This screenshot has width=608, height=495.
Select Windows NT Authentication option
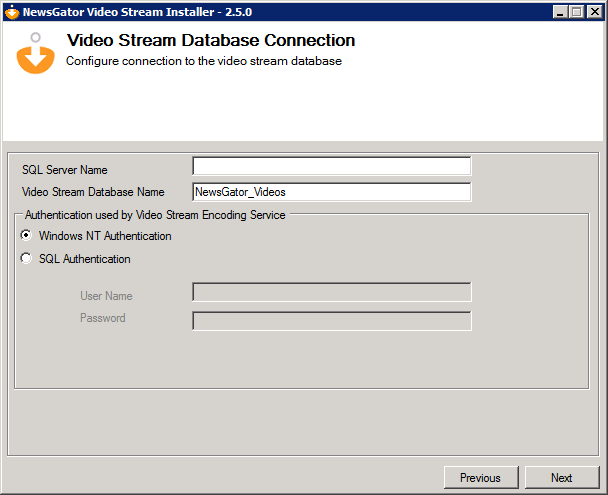(26, 236)
